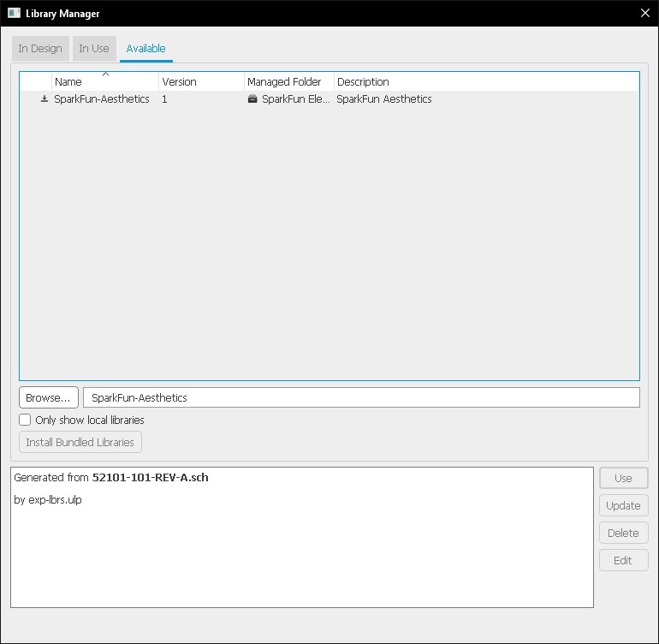Click the Managed Folder column header
The width and height of the screenshot is (659, 644).
288,81
